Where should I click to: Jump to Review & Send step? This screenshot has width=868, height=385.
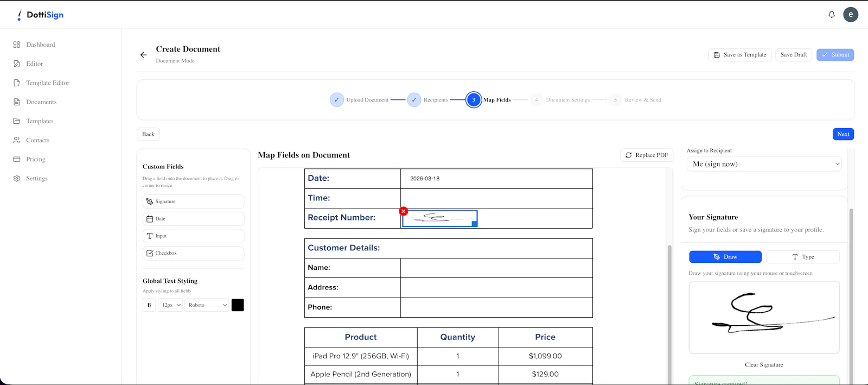pyautogui.click(x=635, y=100)
